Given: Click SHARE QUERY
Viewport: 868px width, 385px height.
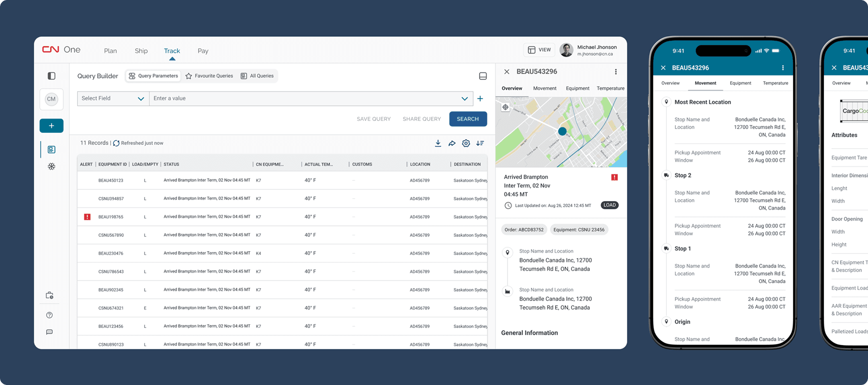Looking at the screenshot, I should [422, 119].
